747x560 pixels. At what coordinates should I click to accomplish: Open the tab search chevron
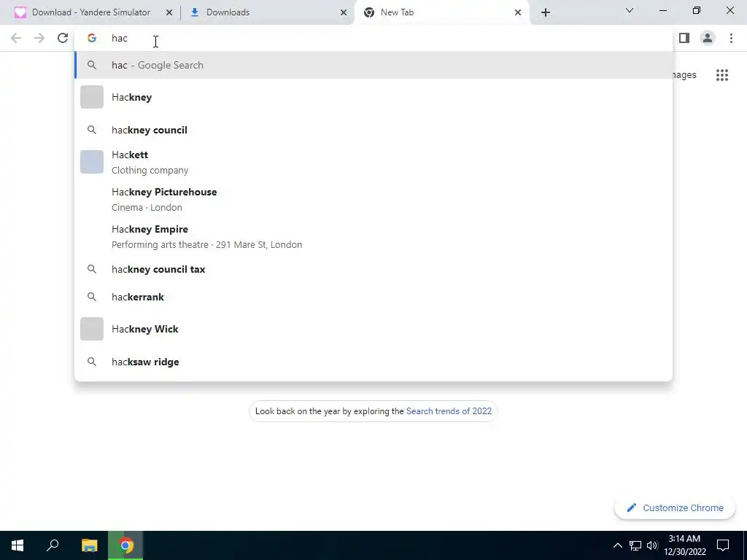(630, 10)
